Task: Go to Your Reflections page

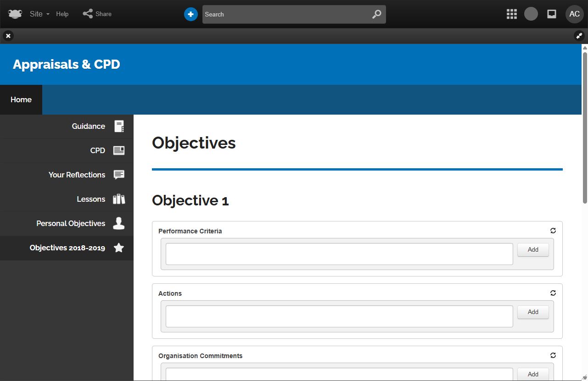Action: coord(77,175)
